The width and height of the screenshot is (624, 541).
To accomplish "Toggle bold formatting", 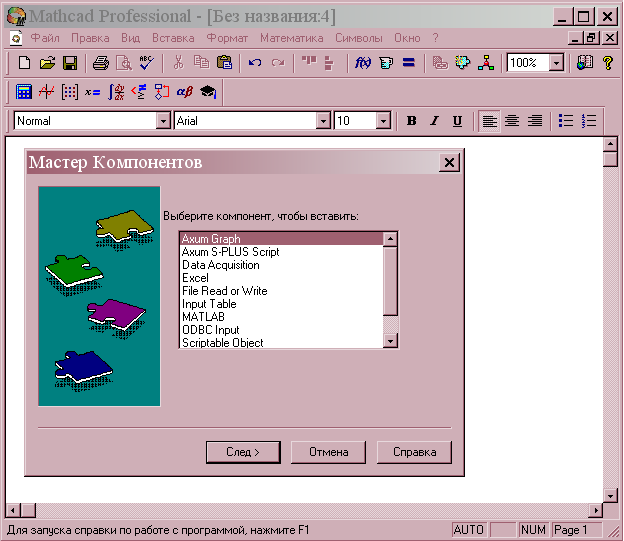I will pos(412,121).
